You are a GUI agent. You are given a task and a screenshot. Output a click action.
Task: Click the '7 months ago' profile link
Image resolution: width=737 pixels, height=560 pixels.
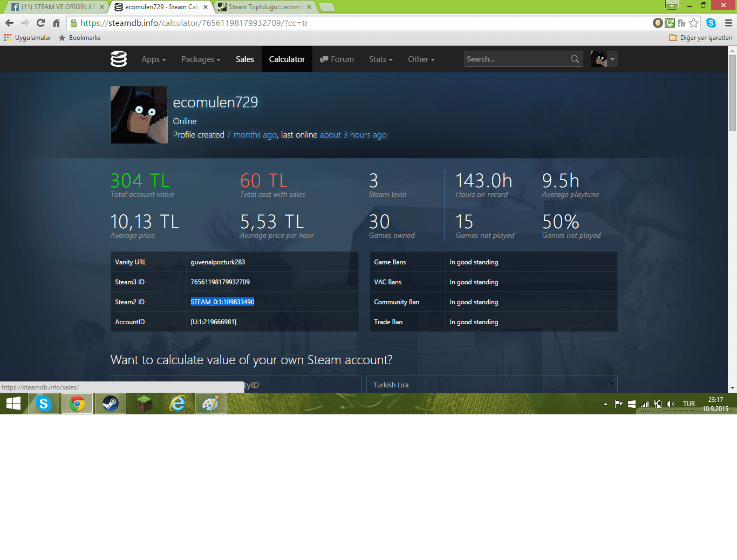coord(251,134)
